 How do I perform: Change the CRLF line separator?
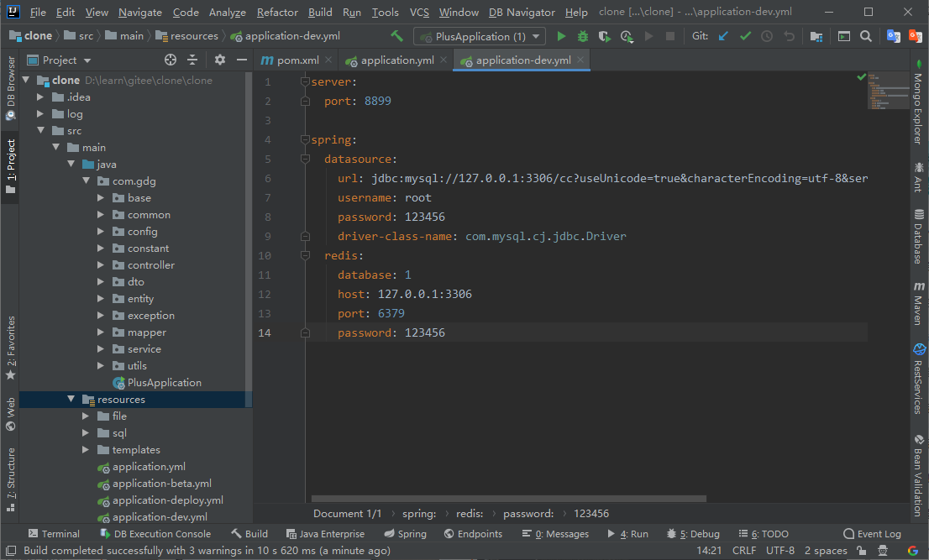pos(743,551)
